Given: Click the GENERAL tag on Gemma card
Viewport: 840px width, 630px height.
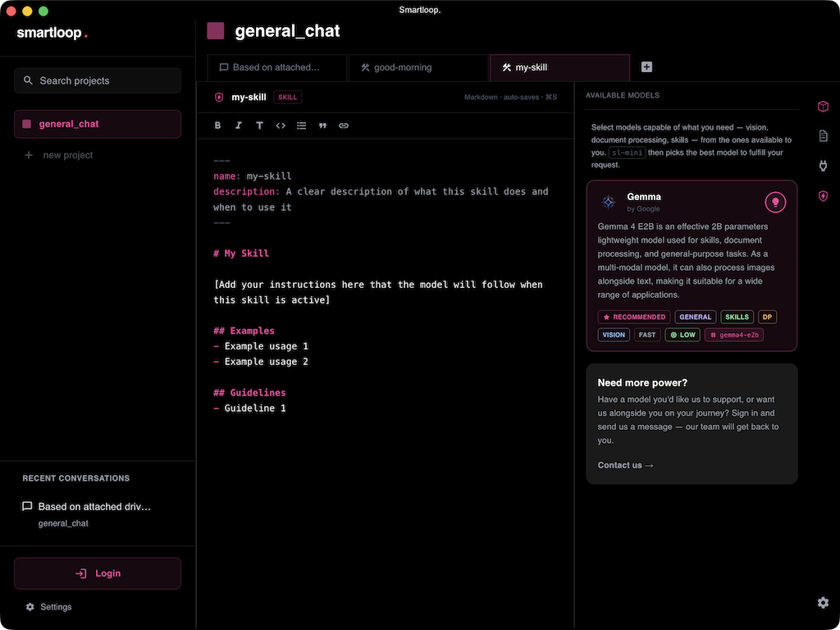Looking at the screenshot, I should pos(696,317).
